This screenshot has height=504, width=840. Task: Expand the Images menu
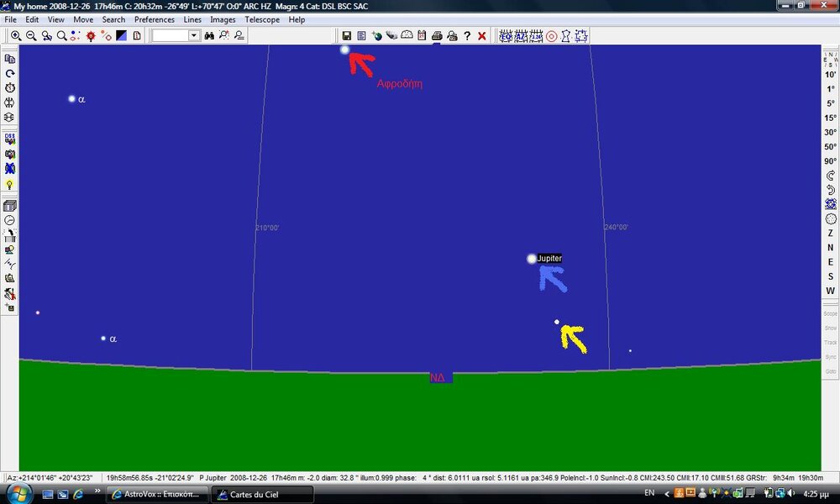click(x=223, y=19)
